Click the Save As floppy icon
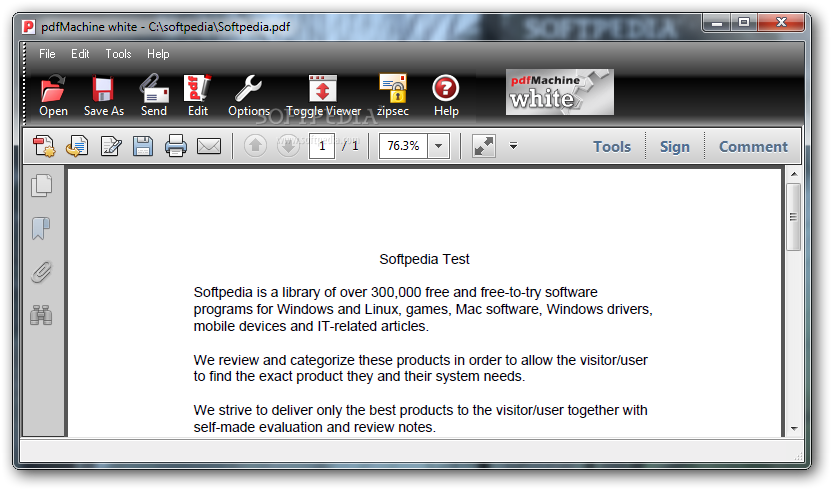 coord(103,89)
